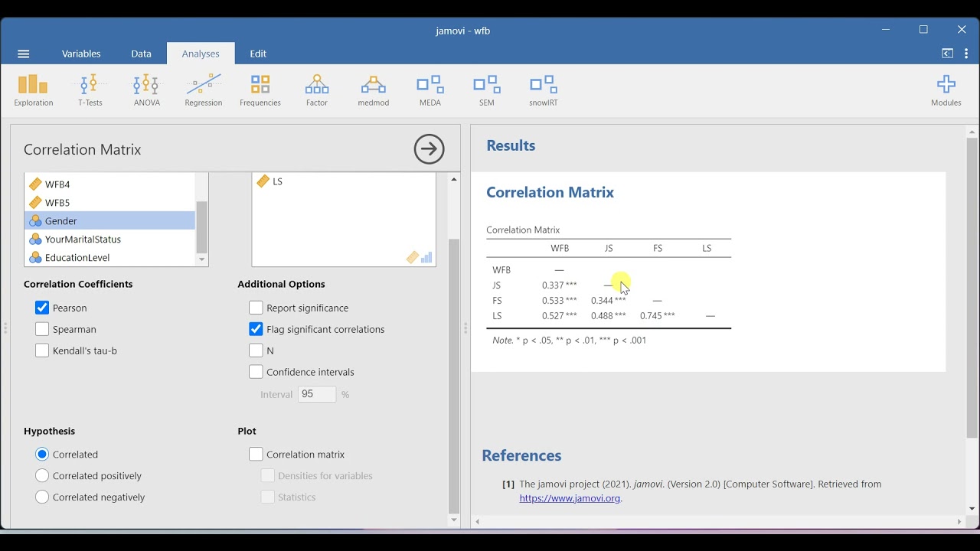Viewport: 980px width, 551px height.
Task: Click the results panel vertical scrollbar
Action: 972,288
